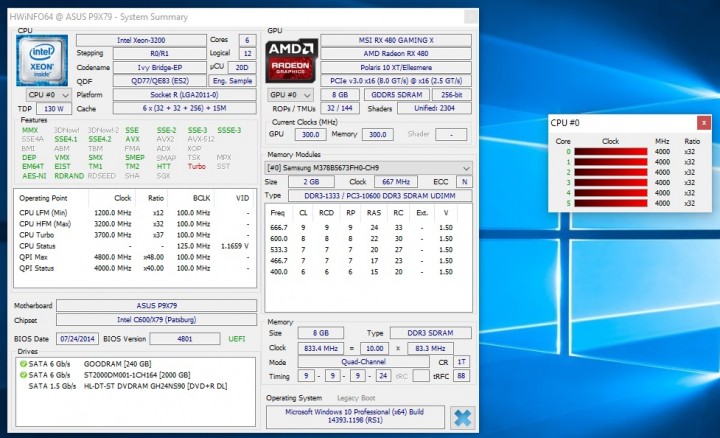Click the Ratio column header in CPU #0 window
720x438 pixels.
tap(692, 141)
